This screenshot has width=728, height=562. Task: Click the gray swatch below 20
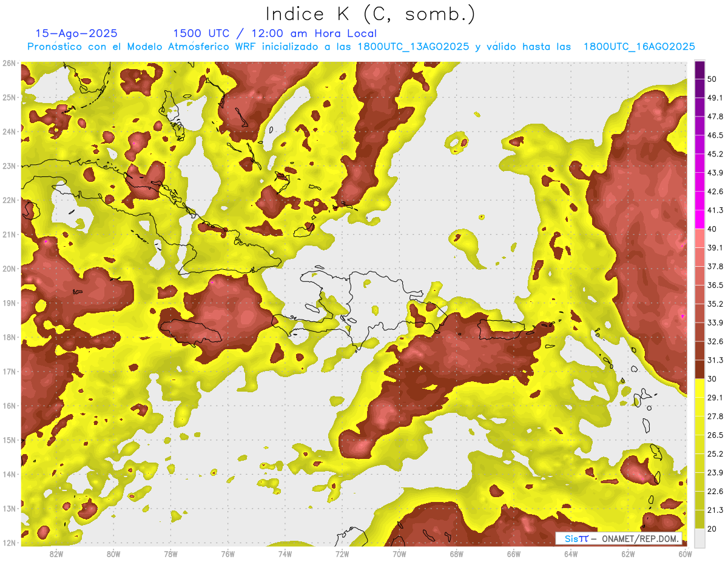(699, 537)
